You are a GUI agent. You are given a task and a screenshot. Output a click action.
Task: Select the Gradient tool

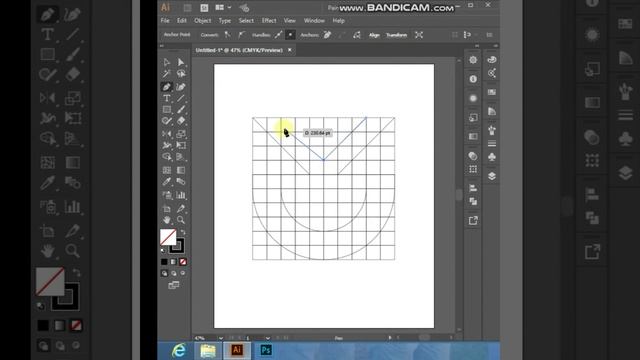click(x=181, y=170)
